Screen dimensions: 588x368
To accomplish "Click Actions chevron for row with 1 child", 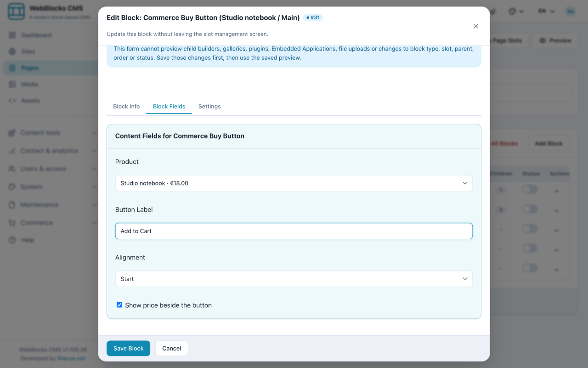I will [x=556, y=190].
